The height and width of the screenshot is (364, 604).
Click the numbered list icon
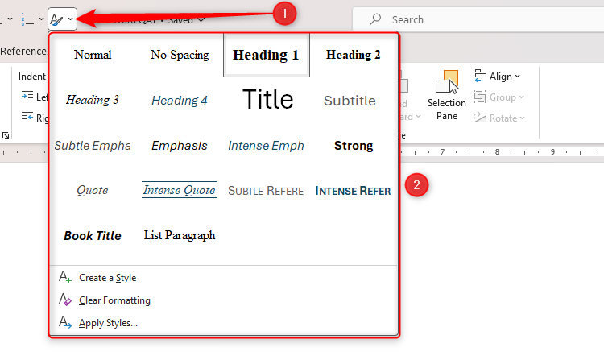pyautogui.click(x=27, y=19)
